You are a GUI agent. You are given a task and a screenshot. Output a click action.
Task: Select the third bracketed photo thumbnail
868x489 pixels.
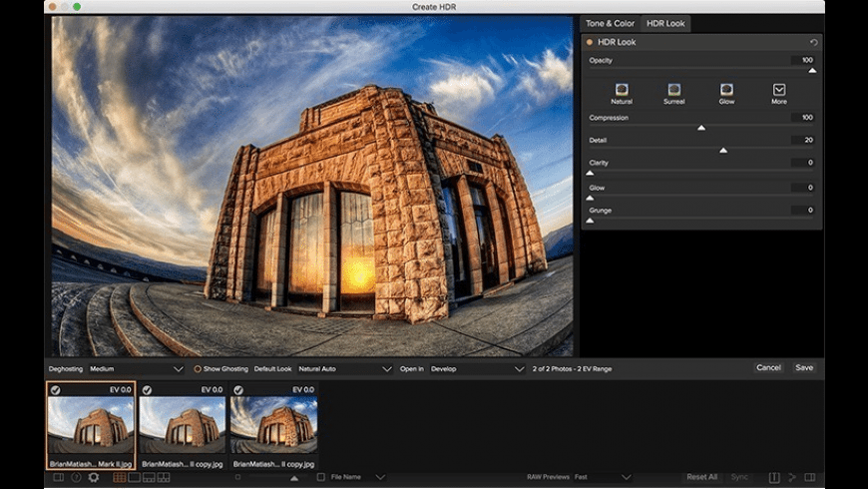point(274,424)
